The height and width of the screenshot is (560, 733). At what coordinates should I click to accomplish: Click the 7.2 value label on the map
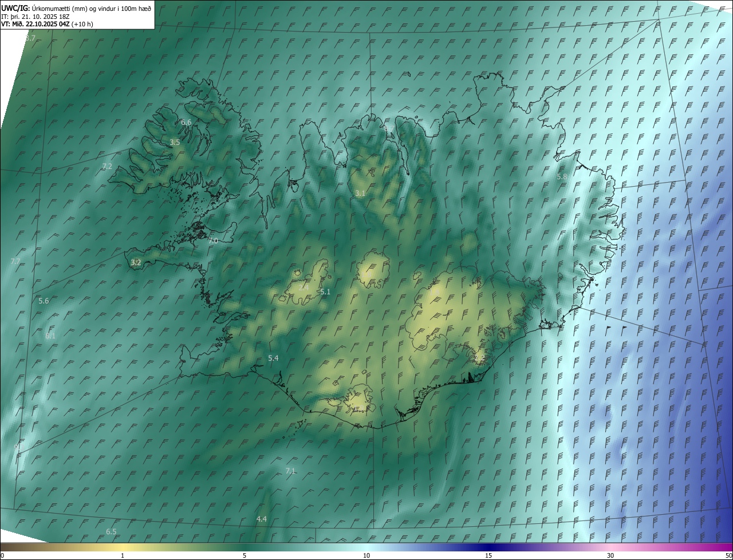(x=107, y=166)
